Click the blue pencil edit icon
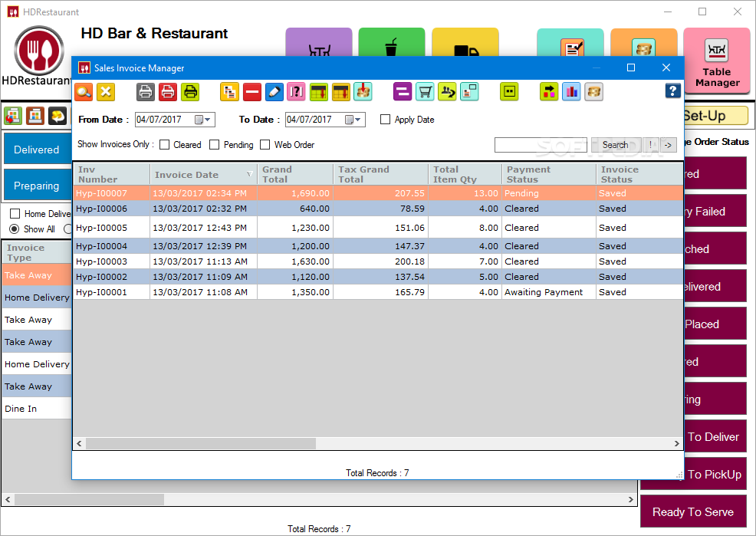The image size is (756, 536). coord(274,91)
